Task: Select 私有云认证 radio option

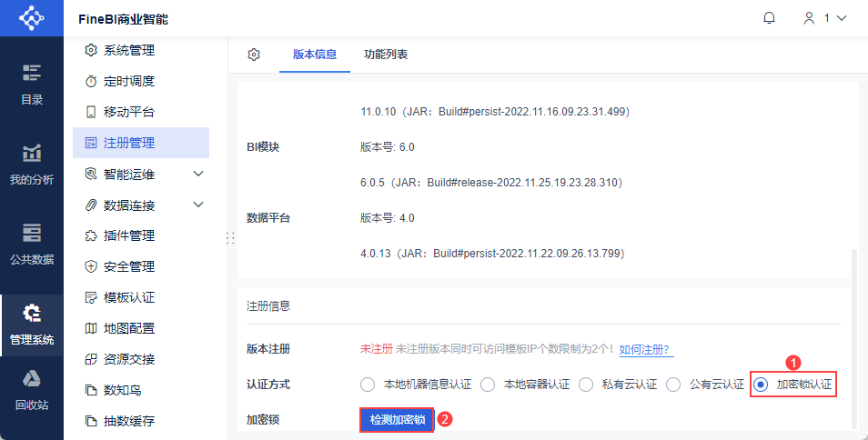Action: point(586,385)
